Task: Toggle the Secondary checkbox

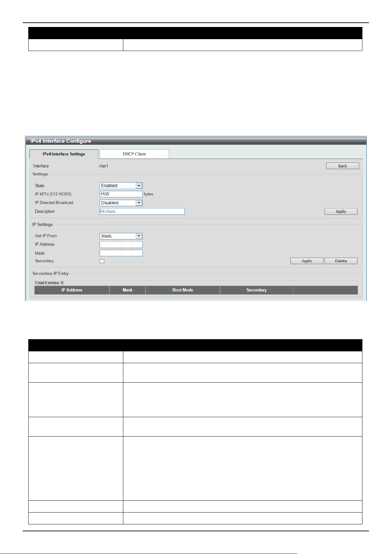Action: tap(102, 261)
